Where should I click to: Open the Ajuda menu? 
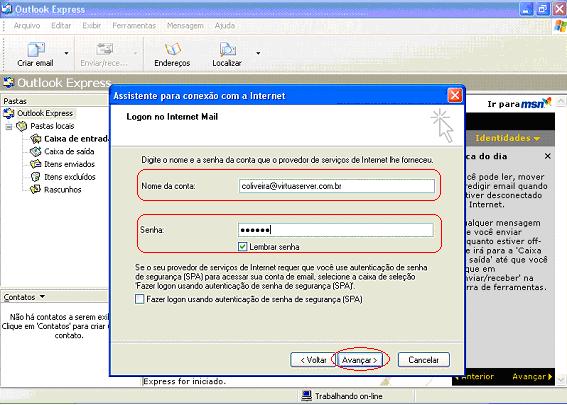point(225,26)
